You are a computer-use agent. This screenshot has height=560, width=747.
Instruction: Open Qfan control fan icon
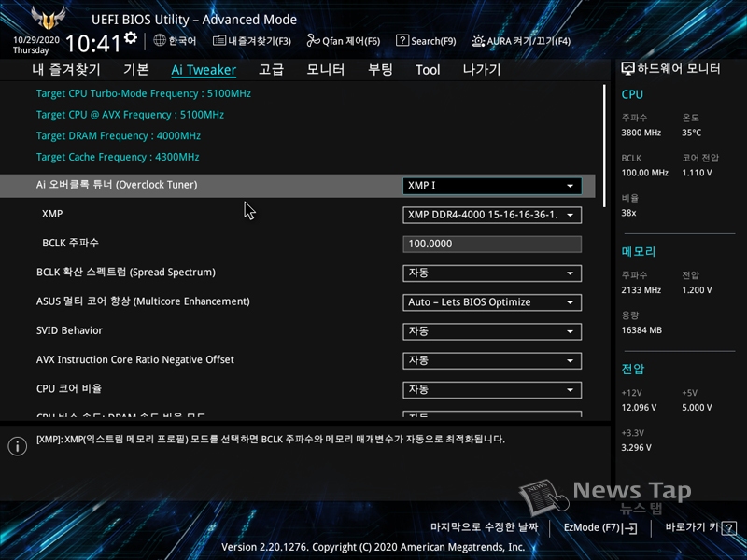click(313, 40)
